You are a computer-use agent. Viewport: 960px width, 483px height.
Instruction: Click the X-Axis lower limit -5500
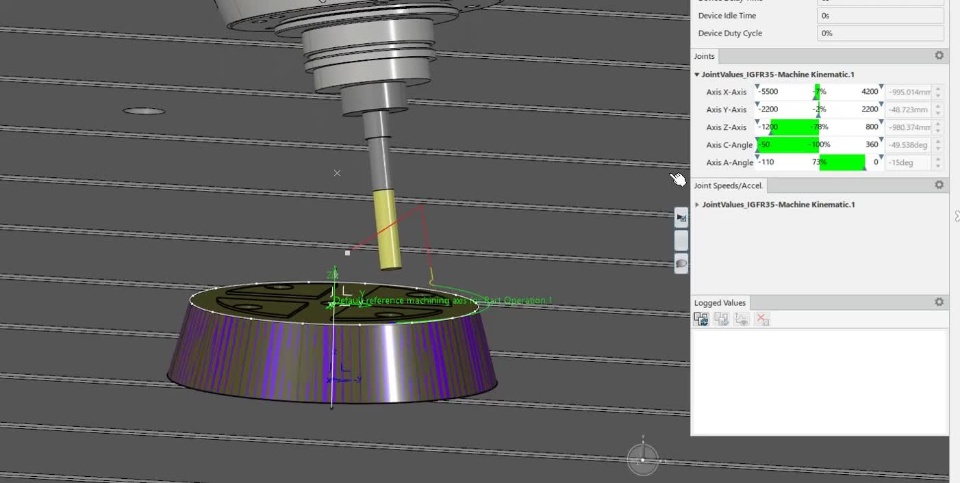(x=768, y=92)
